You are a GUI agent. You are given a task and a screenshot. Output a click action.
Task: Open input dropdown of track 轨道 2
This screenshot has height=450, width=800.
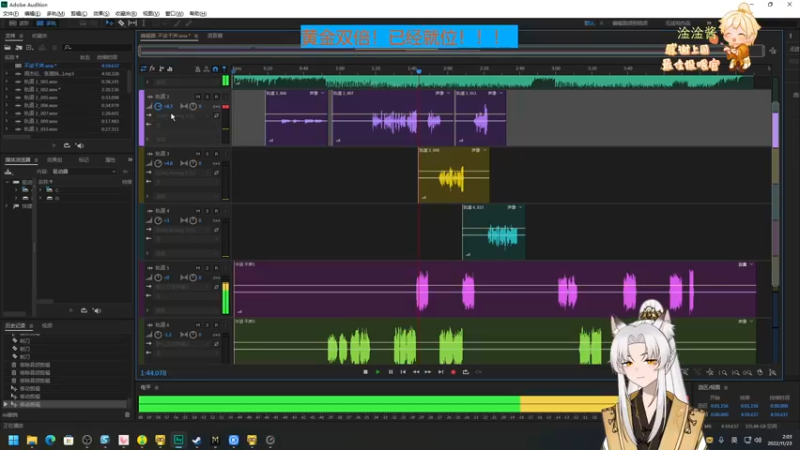click(182, 116)
